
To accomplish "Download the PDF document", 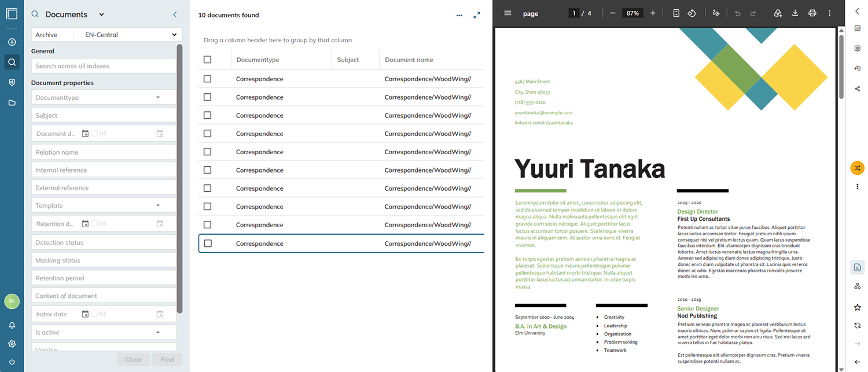I will [795, 13].
